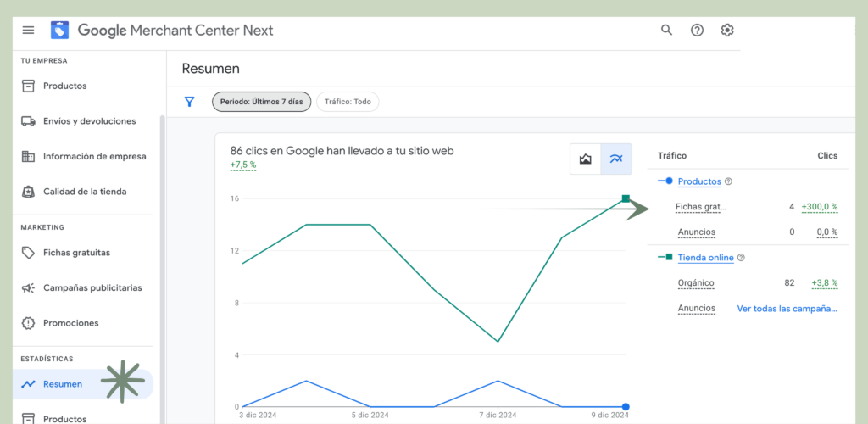Click the megaphone icon for Campañas publicitarias

pyautogui.click(x=28, y=287)
